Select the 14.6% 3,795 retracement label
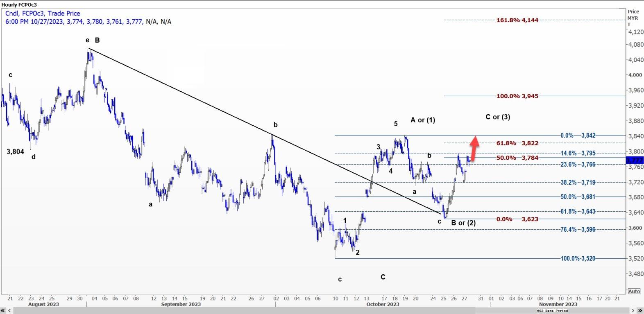The image size is (644, 314). (x=578, y=153)
